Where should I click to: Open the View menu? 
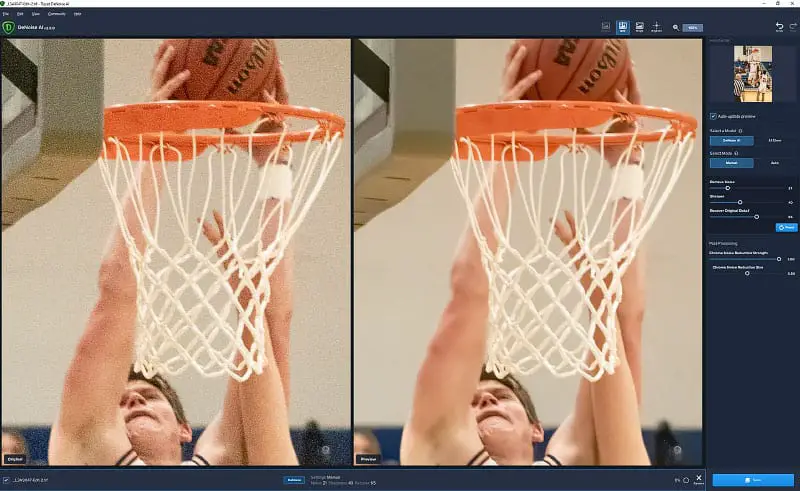36,14
